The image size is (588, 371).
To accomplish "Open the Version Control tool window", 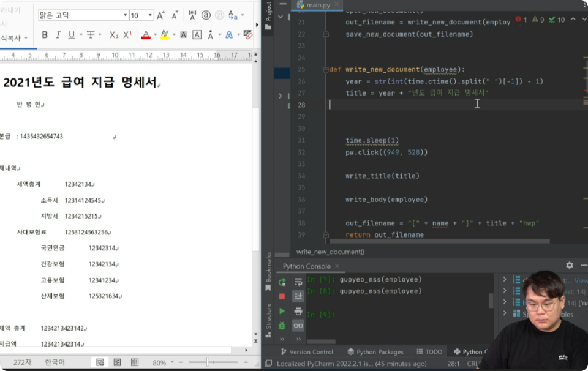I will point(307,352).
